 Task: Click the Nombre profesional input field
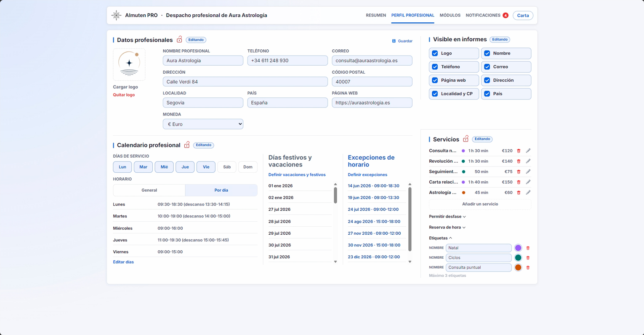(203, 61)
